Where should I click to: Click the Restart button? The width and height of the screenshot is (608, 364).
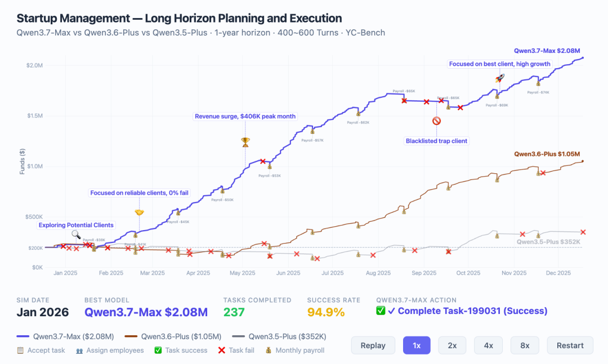[570, 345]
